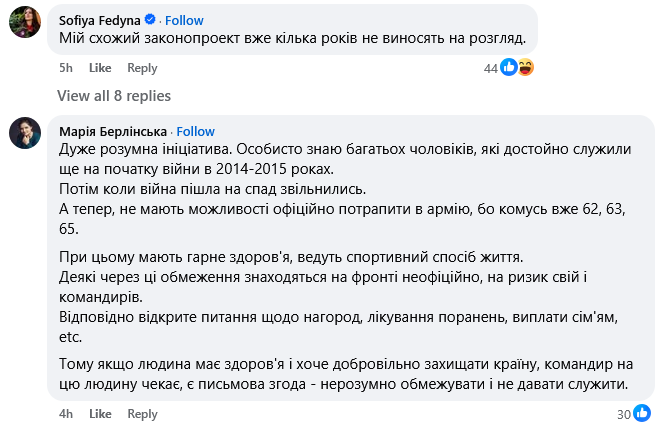Like Марія Берлінська's comment

pyautogui.click(x=100, y=414)
